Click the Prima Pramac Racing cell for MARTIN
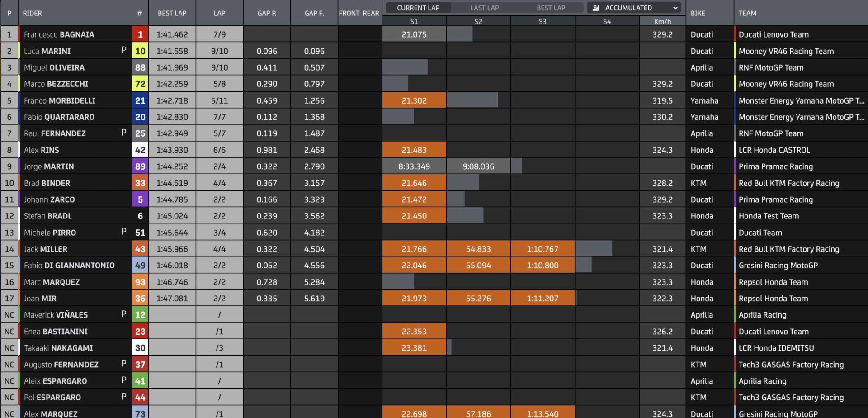868x418 pixels. [x=775, y=166]
